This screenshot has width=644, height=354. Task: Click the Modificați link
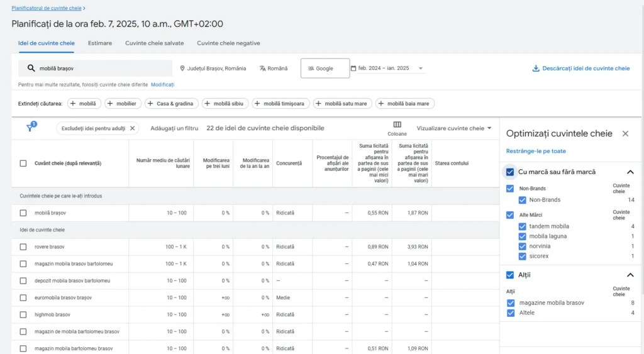pos(163,85)
